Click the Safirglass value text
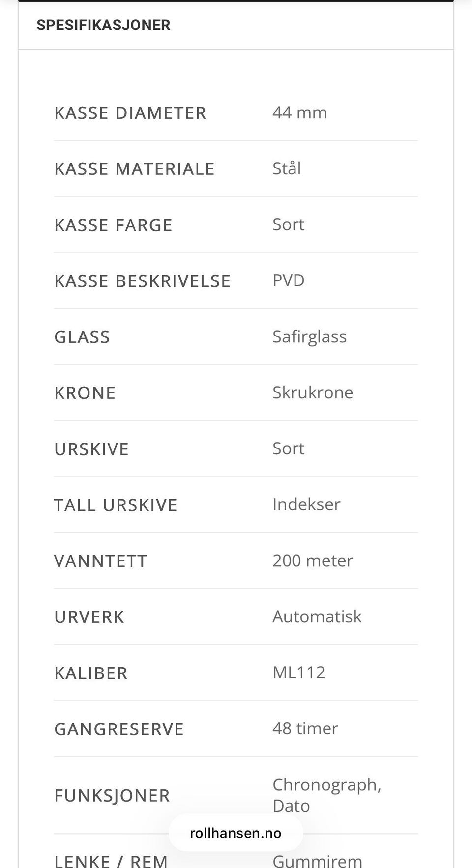The image size is (472, 868). pos(309,336)
